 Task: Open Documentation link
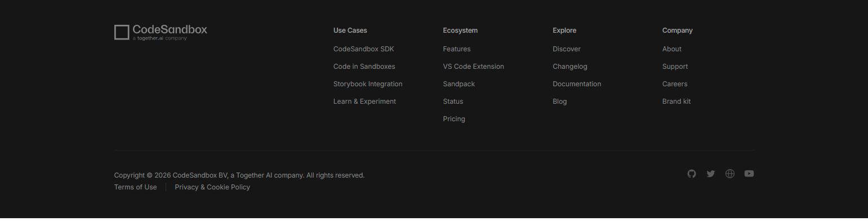[x=577, y=84]
